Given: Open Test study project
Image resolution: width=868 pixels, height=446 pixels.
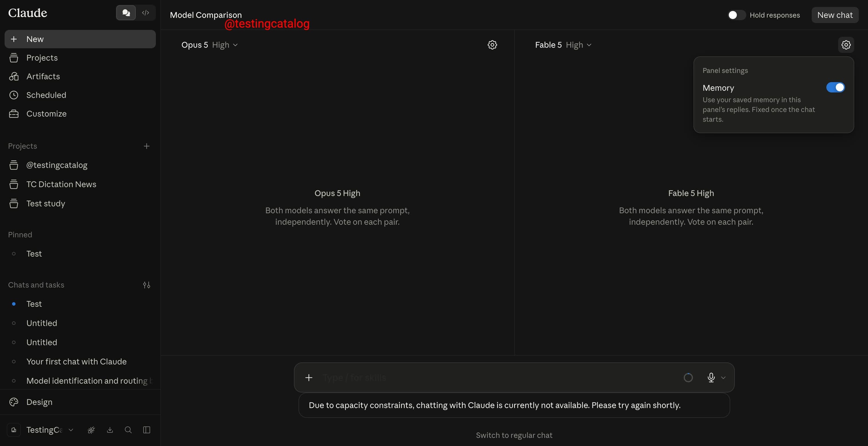Looking at the screenshot, I should pos(80,203).
